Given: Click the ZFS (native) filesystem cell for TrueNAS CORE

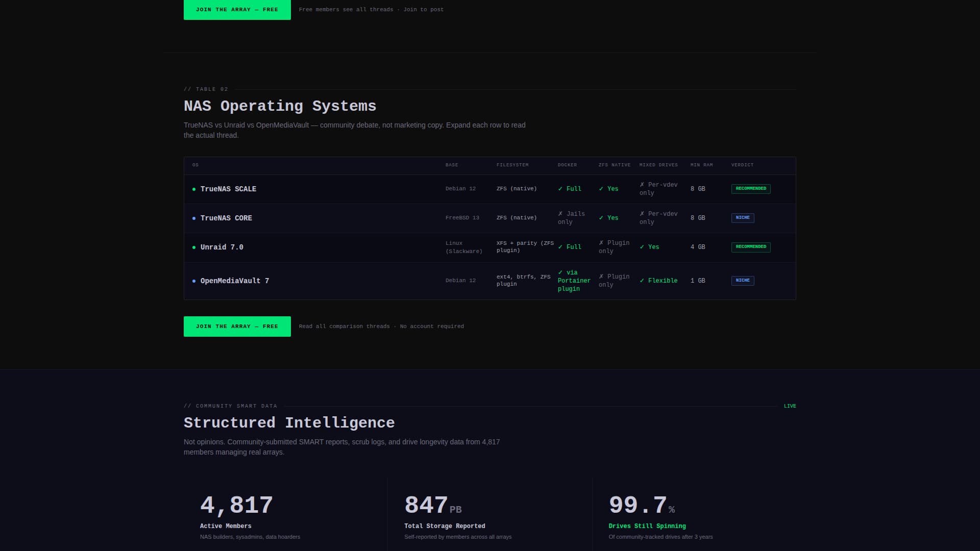Looking at the screenshot, I should (x=517, y=218).
